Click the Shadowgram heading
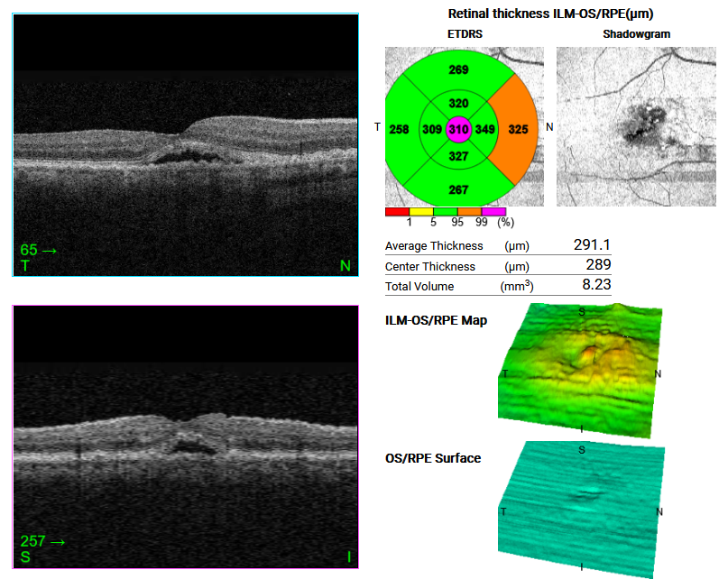This screenshot has height=579, width=728. (637, 34)
